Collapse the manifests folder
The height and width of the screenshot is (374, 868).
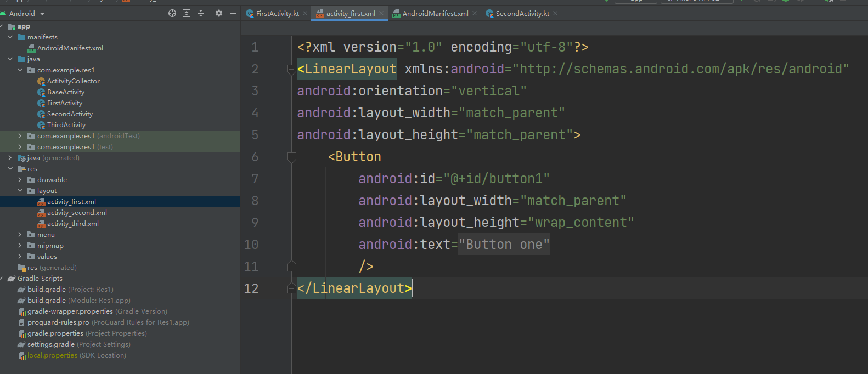[x=10, y=37]
